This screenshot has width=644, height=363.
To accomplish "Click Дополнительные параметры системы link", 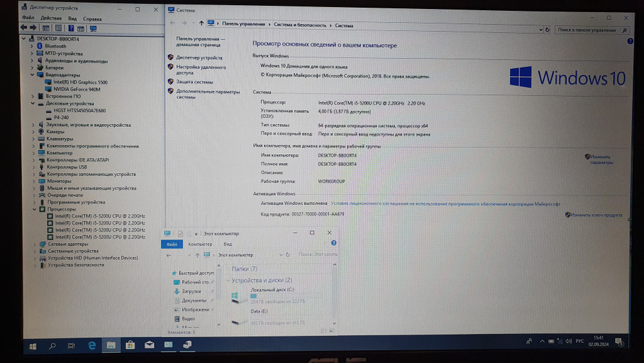I will point(208,94).
